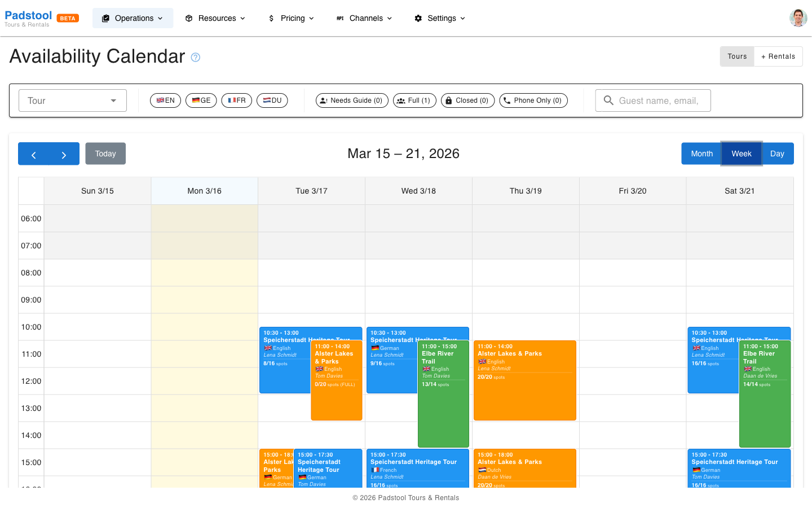Image resolution: width=812 pixels, height=508 pixels.
Task: Toggle the Needs Guide (0) filter
Action: point(352,100)
